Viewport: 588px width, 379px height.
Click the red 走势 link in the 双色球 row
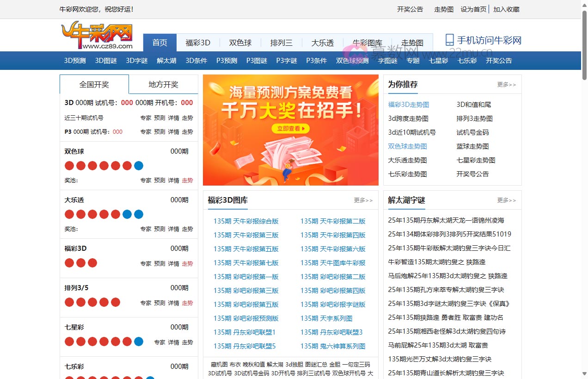click(187, 180)
